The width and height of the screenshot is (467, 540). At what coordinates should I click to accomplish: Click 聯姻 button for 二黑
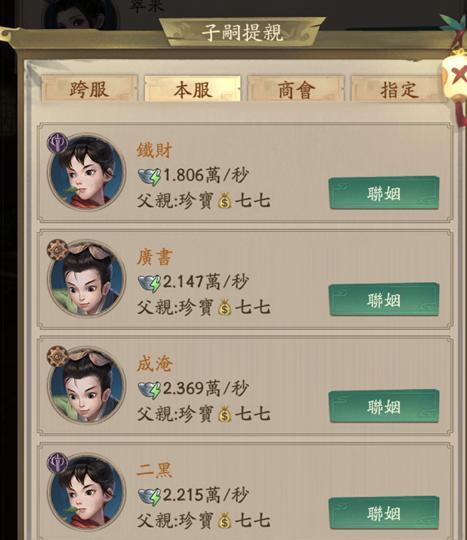tap(384, 513)
